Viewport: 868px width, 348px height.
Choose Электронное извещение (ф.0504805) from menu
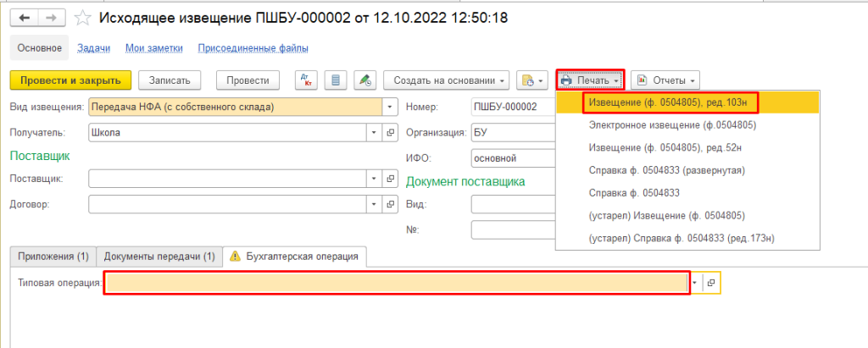[x=671, y=125]
